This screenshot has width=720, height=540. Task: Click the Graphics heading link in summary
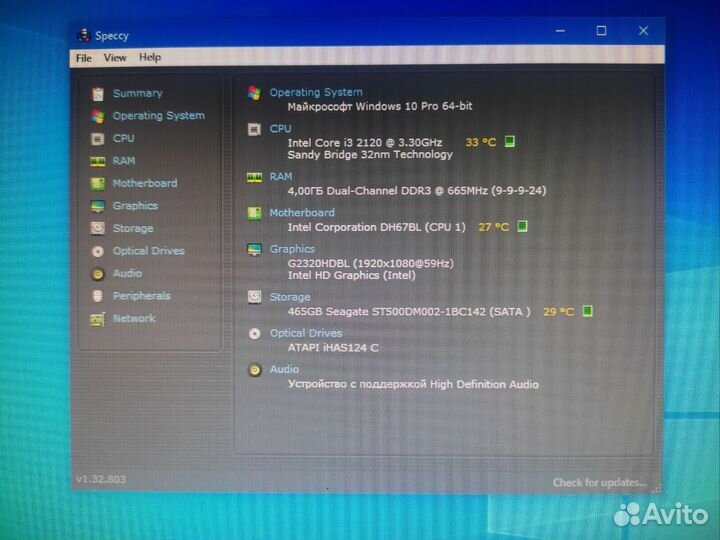pyautogui.click(x=292, y=249)
